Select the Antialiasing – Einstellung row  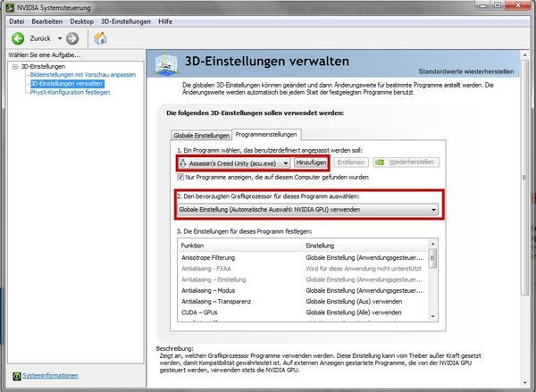(x=303, y=279)
